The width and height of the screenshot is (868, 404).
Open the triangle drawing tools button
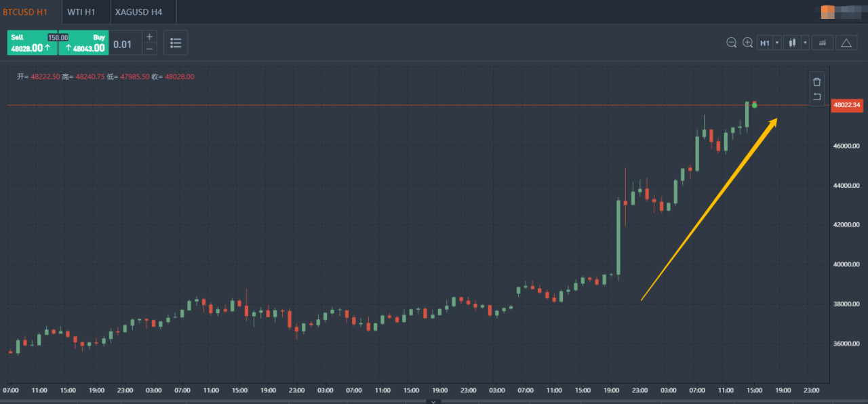pyautogui.click(x=846, y=43)
